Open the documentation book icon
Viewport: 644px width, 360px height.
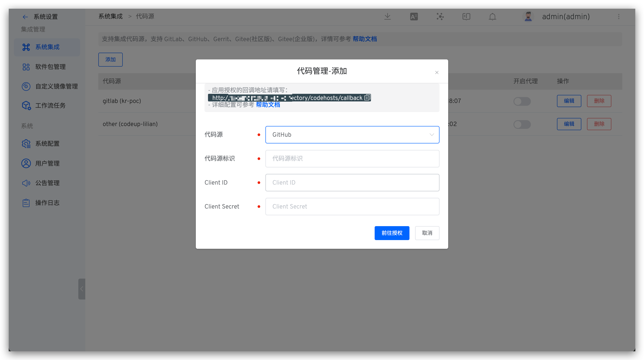tap(466, 17)
